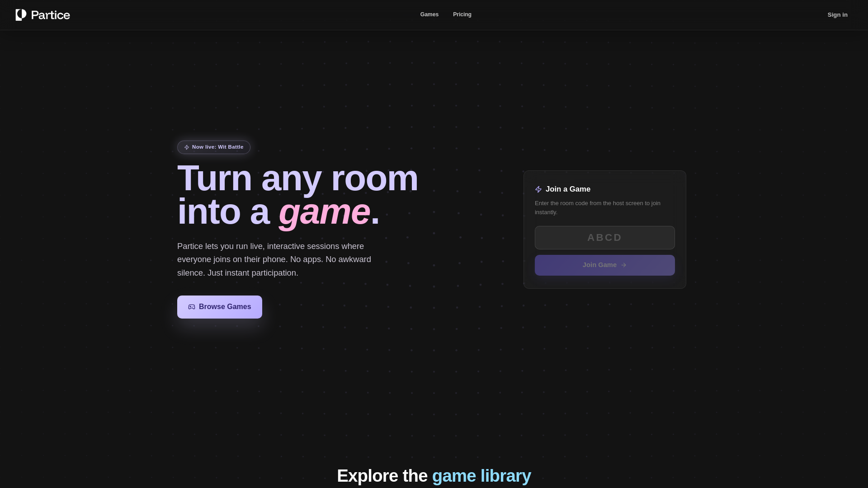Image resolution: width=868 pixels, height=488 pixels.
Task: Open the Pricing nav link
Action: 462,14
